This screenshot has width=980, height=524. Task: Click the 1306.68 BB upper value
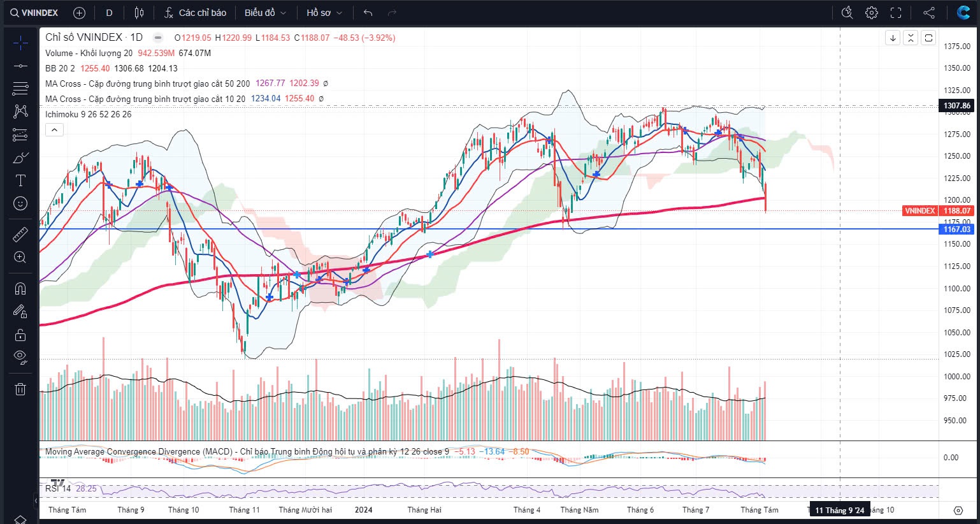129,68
